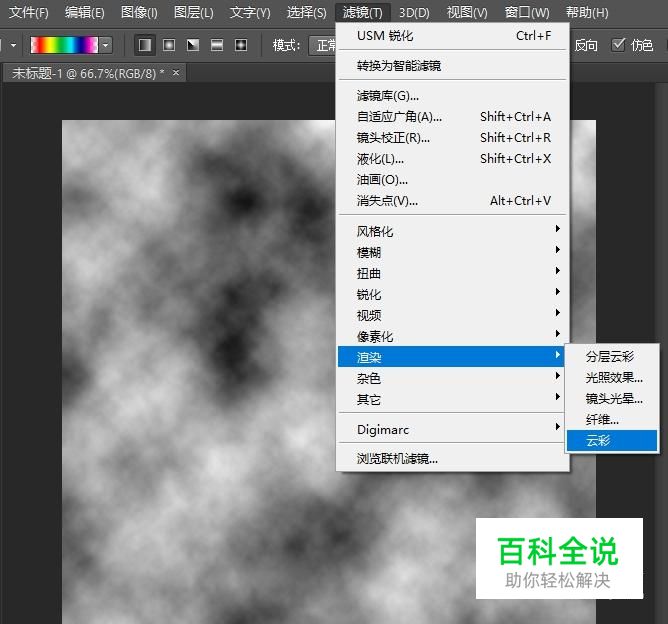Open the 文字(Y) menu
Viewport: 668px width, 624px height.
(x=250, y=12)
